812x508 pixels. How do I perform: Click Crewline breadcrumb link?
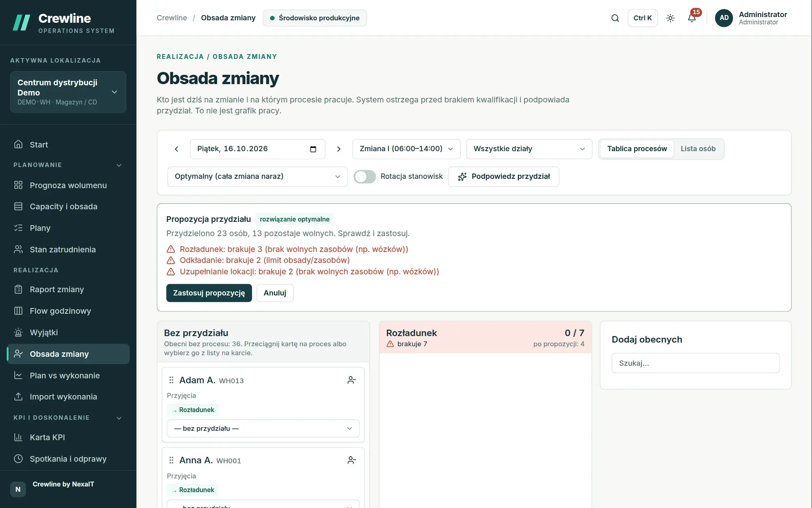tap(172, 18)
